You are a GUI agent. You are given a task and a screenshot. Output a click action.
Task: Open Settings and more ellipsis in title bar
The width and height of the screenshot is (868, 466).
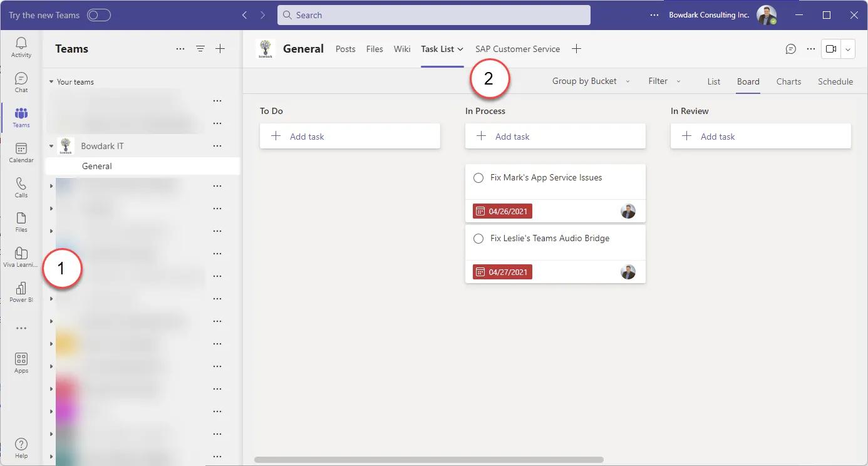tap(654, 15)
